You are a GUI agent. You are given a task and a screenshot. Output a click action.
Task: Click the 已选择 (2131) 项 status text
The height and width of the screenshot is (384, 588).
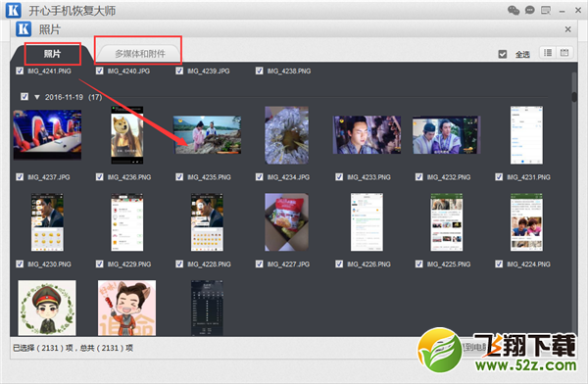(43, 348)
